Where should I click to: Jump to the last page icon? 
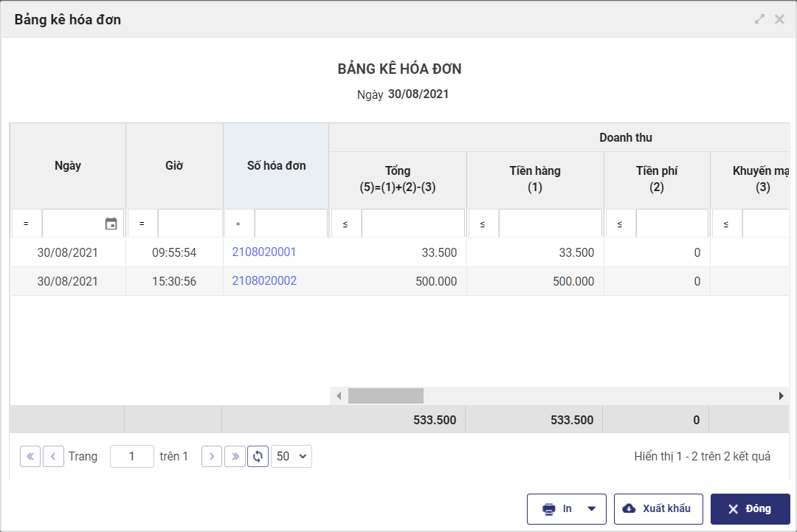click(x=235, y=457)
